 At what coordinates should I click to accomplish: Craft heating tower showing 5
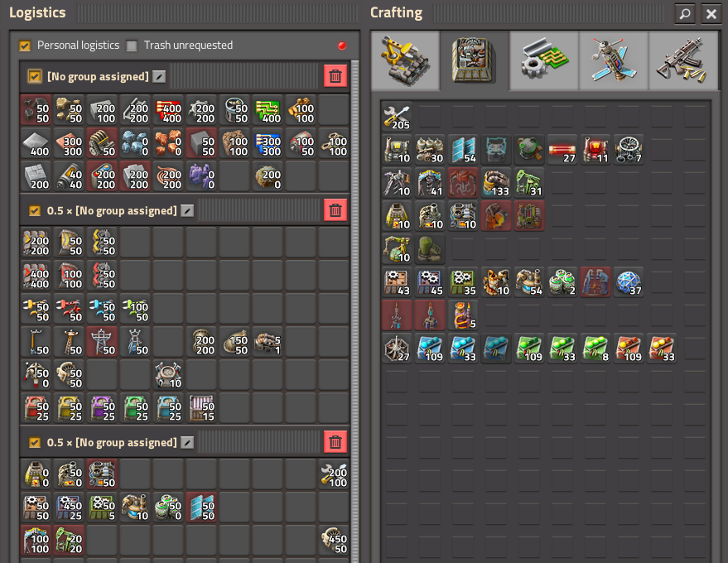point(463,315)
